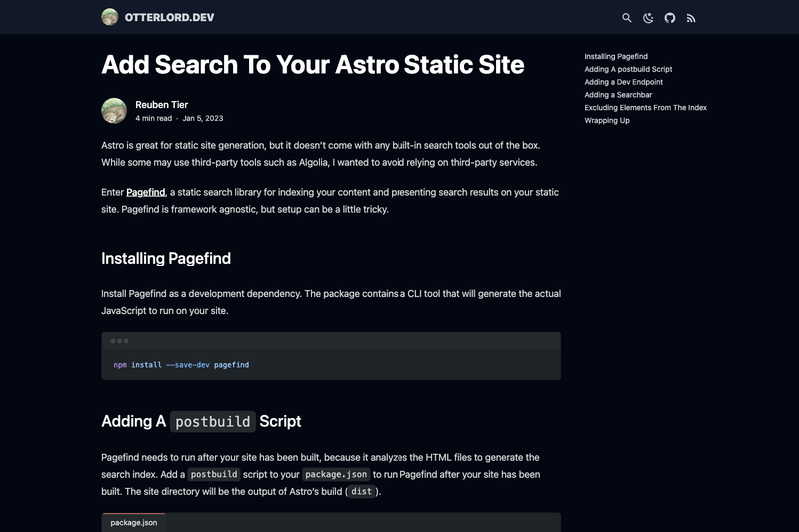Open the GitHub icon link

click(x=669, y=18)
